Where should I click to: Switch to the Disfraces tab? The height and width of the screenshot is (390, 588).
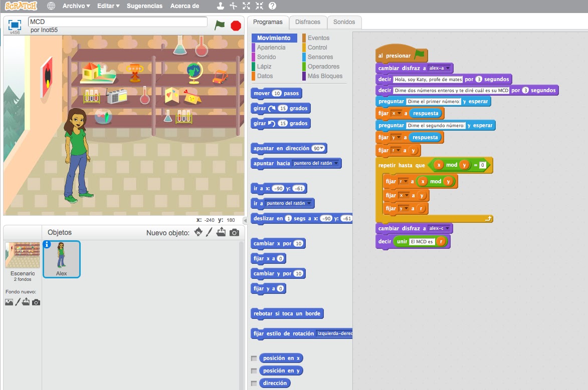308,22
